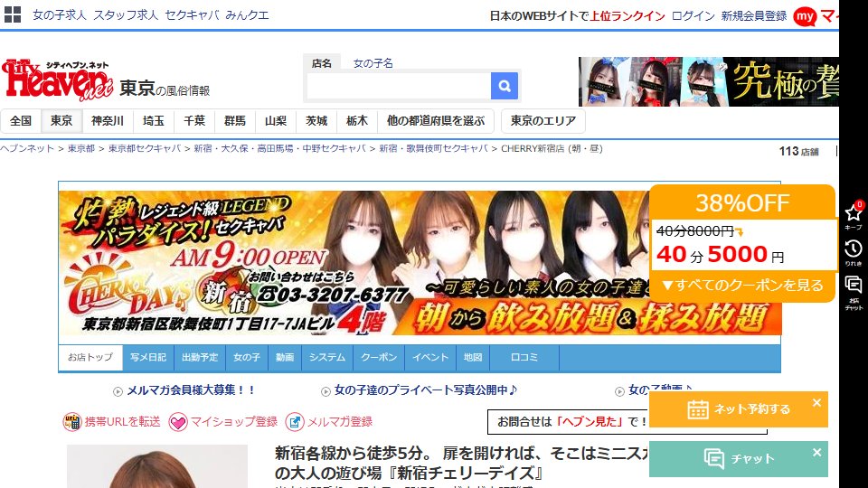The image size is (868, 488).
Task: Focus the shop name search field
Action: click(399, 86)
